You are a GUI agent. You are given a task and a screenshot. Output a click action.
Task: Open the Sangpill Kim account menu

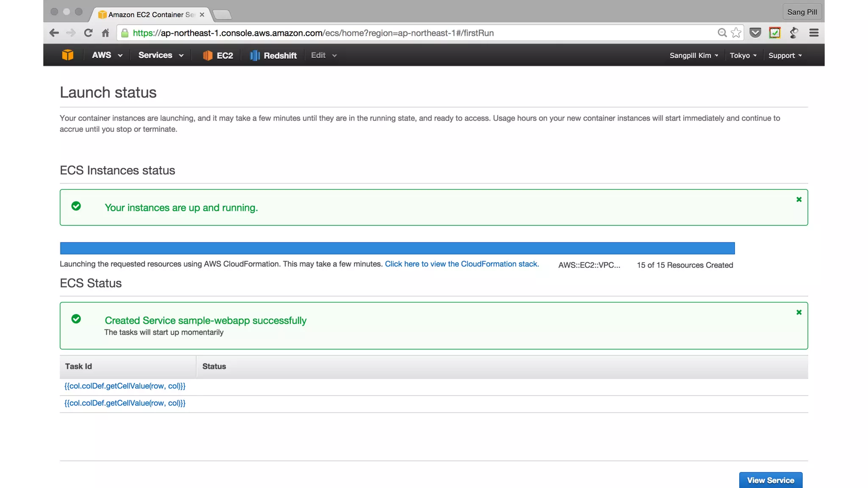pos(693,55)
